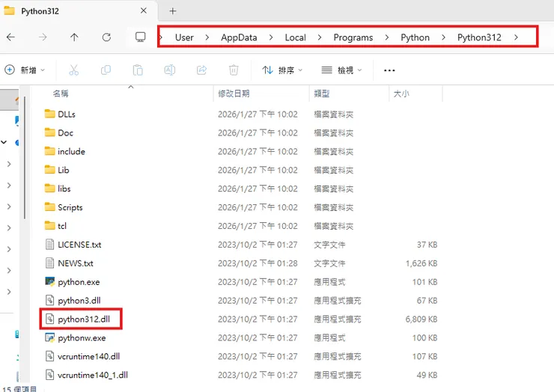Click Python in the address path

click(x=415, y=37)
